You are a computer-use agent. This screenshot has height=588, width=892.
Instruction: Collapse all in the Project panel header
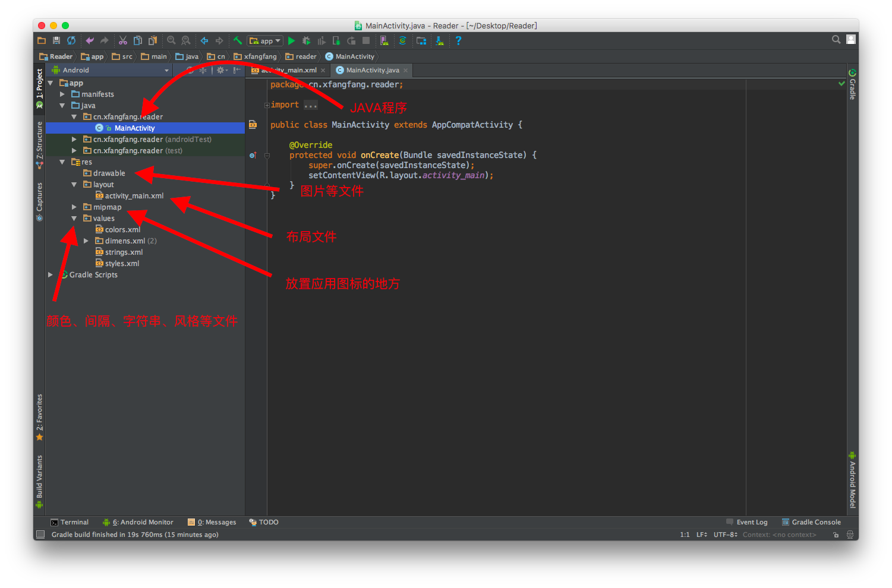pos(203,70)
